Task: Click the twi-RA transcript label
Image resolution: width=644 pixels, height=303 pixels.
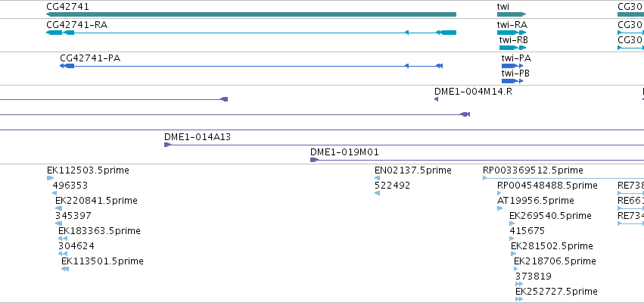Action: click(x=512, y=25)
